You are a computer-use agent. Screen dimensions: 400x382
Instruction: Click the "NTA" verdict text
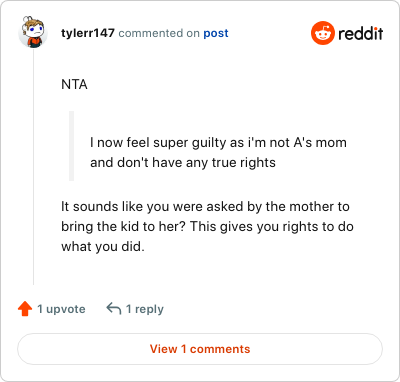[x=74, y=84]
